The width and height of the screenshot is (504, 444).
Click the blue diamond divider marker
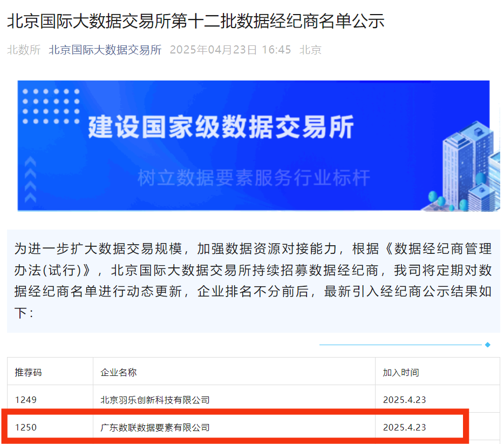488,345
